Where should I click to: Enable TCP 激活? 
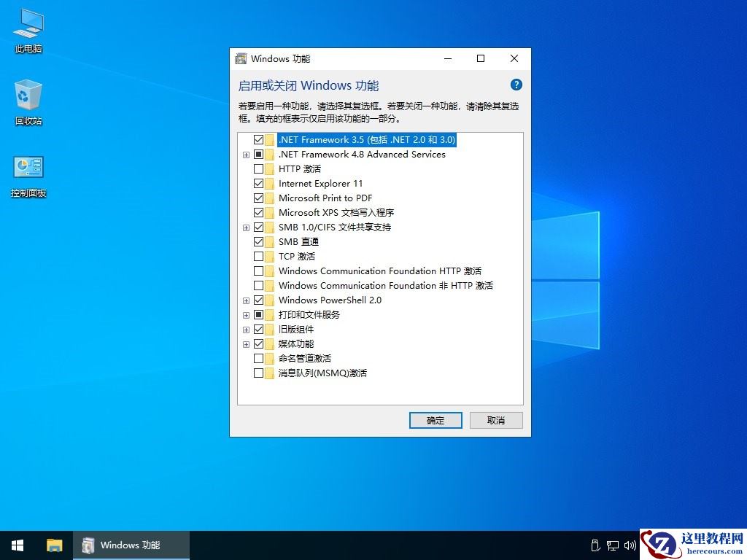coord(259,256)
